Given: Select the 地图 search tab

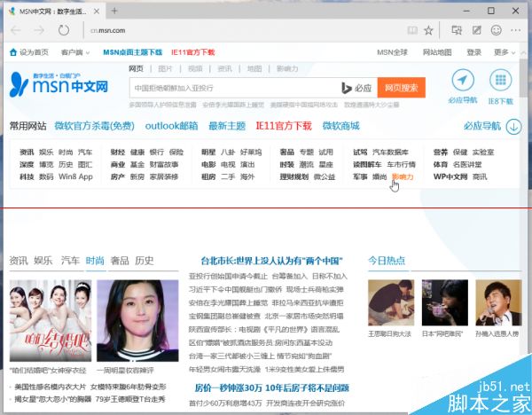Looking at the screenshot, I should (254, 69).
